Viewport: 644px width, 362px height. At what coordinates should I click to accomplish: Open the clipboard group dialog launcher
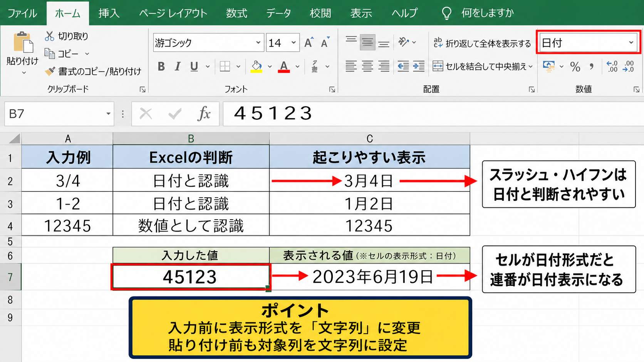143,89
